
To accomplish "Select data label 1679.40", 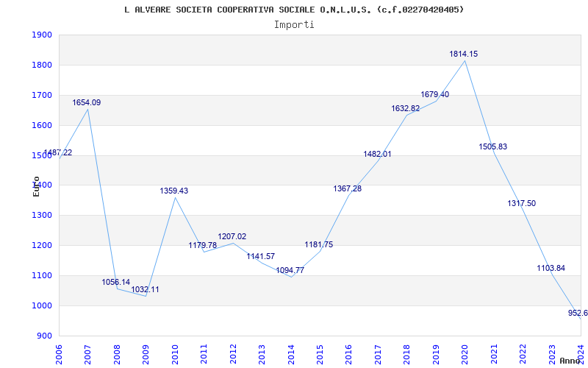I will coord(435,95).
